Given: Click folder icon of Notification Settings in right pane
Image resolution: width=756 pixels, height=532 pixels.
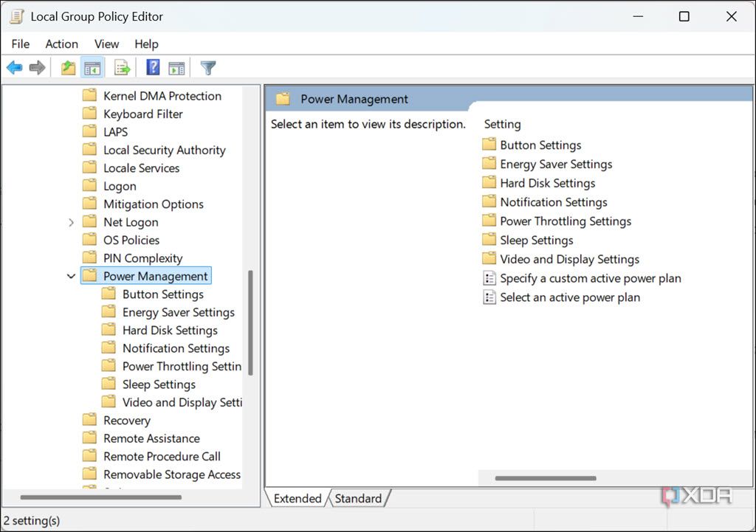Looking at the screenshot, I should point(489,201).
